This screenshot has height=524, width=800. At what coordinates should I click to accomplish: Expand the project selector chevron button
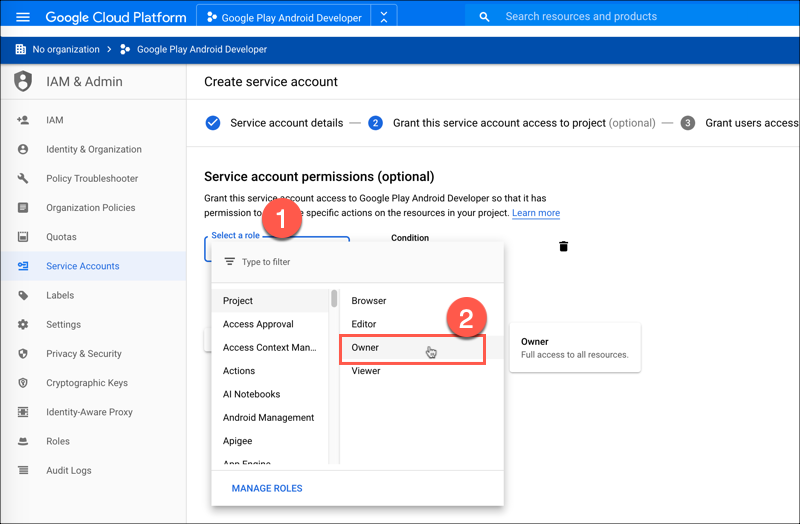(x=384, y=17)
